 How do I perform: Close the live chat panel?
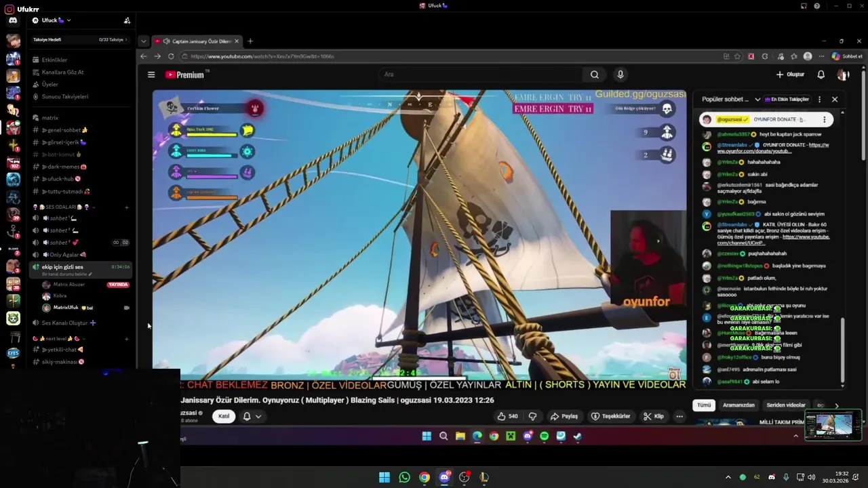pyautogui.click(x=835, y=99)
